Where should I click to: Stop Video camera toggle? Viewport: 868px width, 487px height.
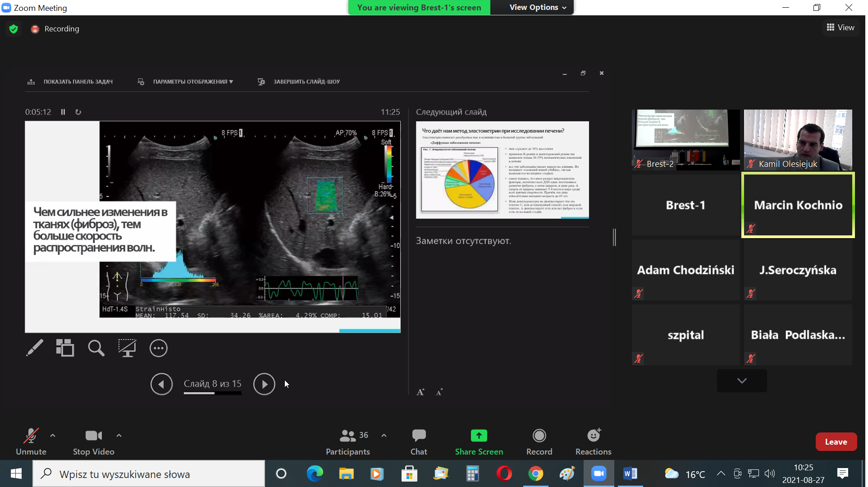pos(93,442)
